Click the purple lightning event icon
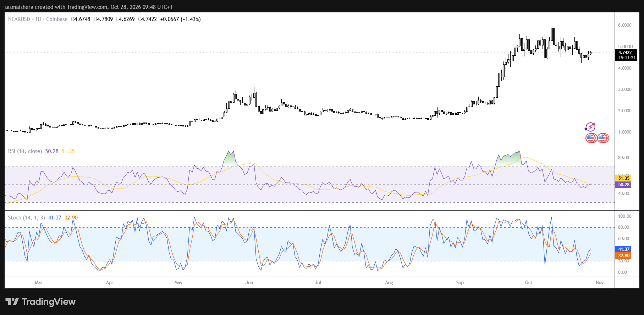644x315 pixels. click(x=590, y=127)
